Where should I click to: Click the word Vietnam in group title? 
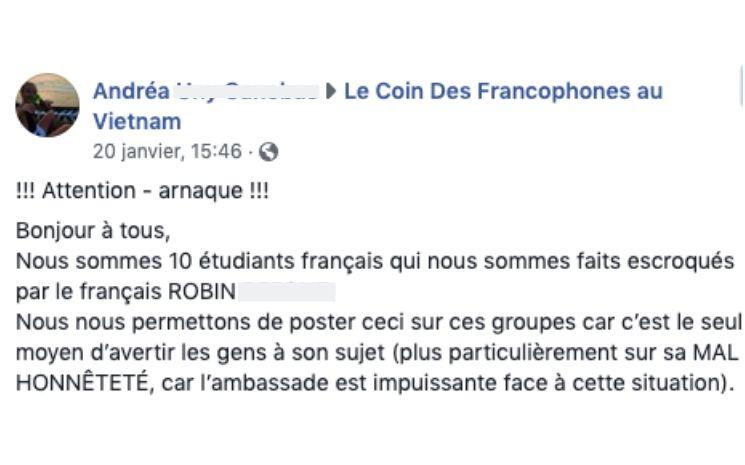pyautogui.click(x=137, y=122)
